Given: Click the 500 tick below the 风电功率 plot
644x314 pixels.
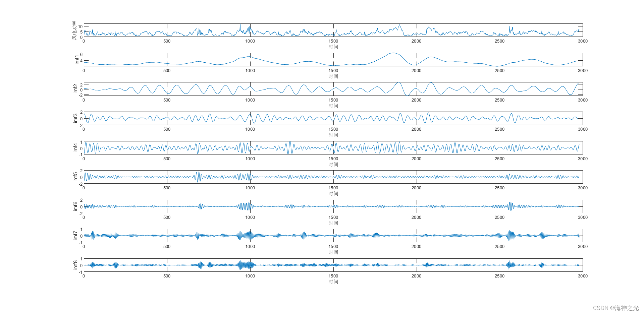Looking at the screenshot, I should [167, 41].
